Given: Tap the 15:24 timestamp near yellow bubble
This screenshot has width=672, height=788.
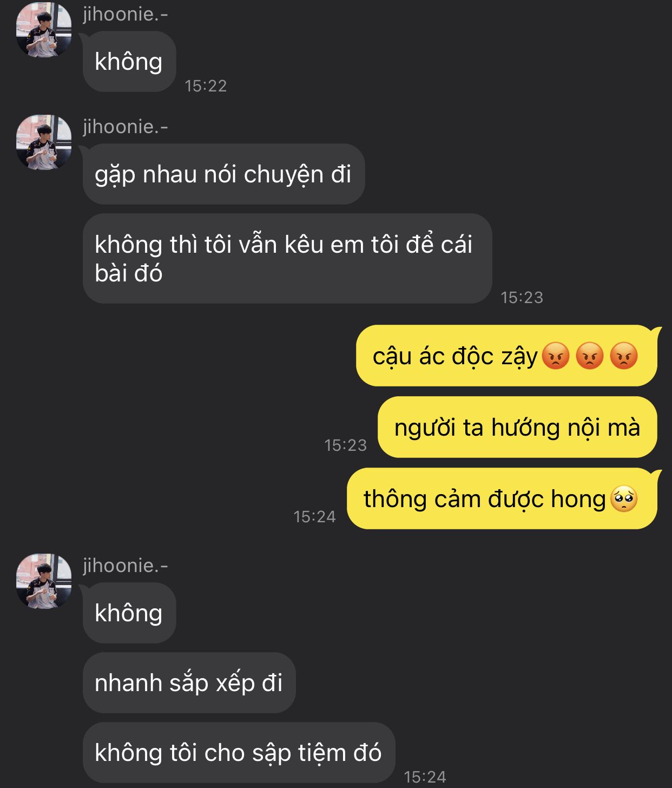Looking at the screenshot, I should (314, 516).
